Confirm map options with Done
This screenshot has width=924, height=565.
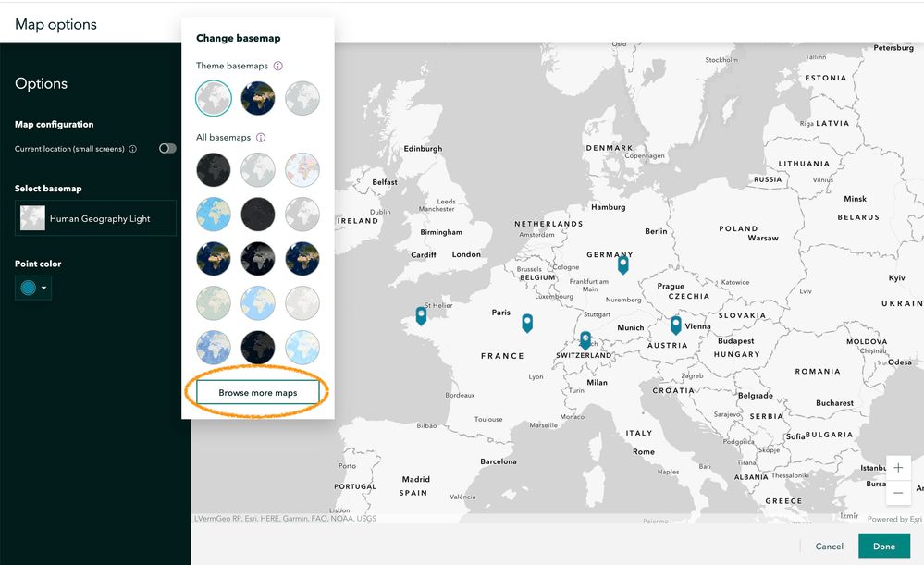pos(884,547)
